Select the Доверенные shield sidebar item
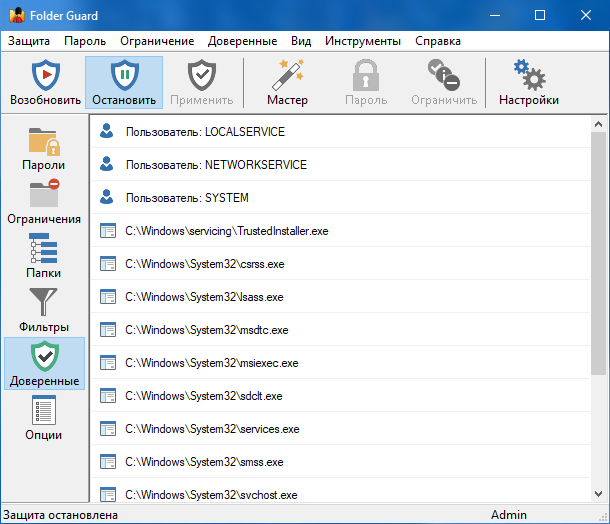Image resolution: width=610 pixels, height=524 pixels. click(44, 358)
